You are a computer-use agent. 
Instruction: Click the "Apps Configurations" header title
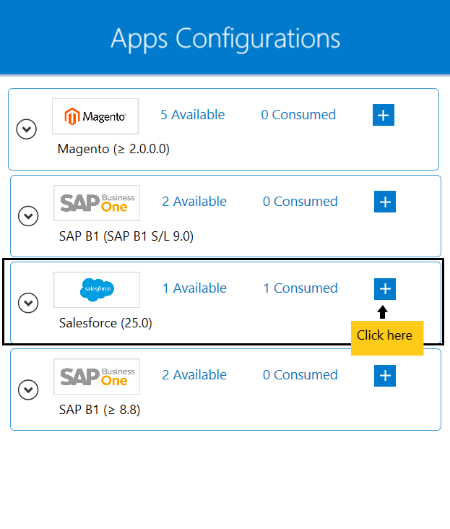coord(225,39)
